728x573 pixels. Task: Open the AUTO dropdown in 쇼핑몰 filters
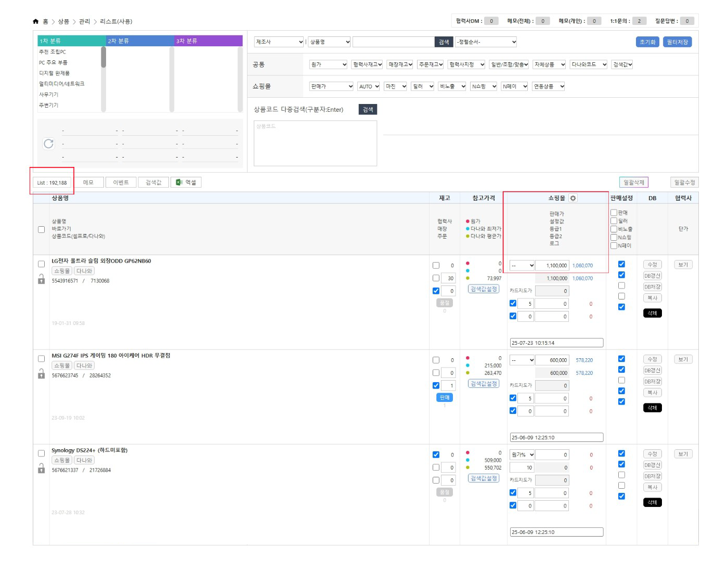click(x=369, y=86)
